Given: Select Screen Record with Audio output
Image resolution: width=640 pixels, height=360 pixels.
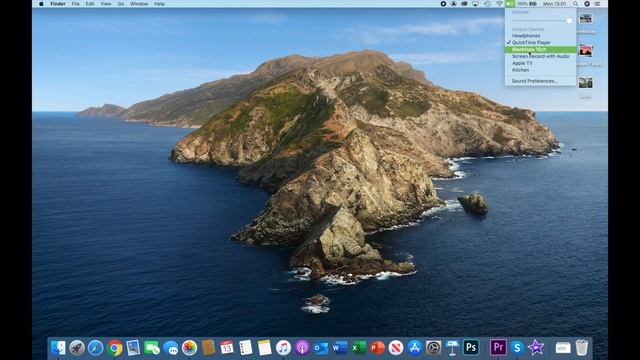Looking at the screenshot, I should pyautogui.click(x=540, y=56).
